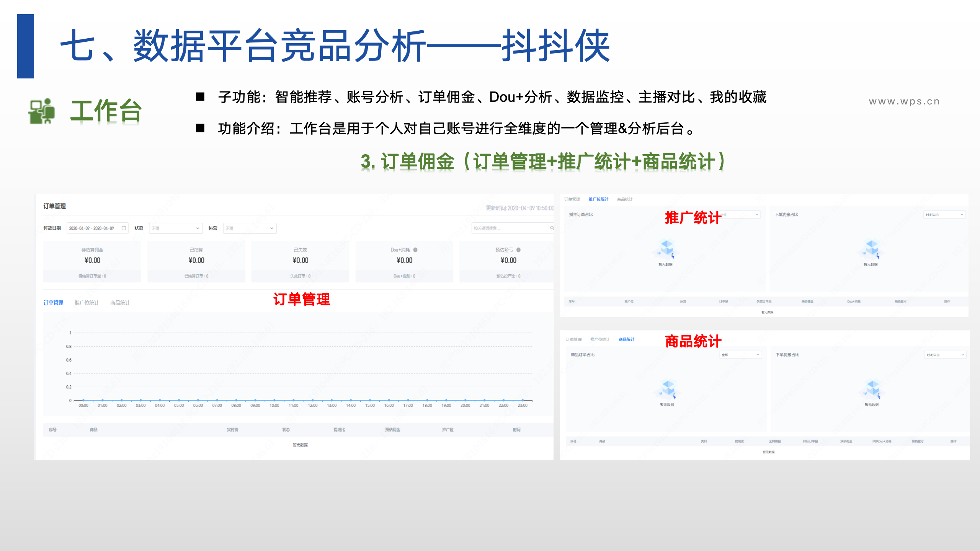Image resolution: width=980 pixels, height=551 pixels.
Task: Click the 预估盈亏 ¥0.00 card
Action: click(x=506, y=262)
